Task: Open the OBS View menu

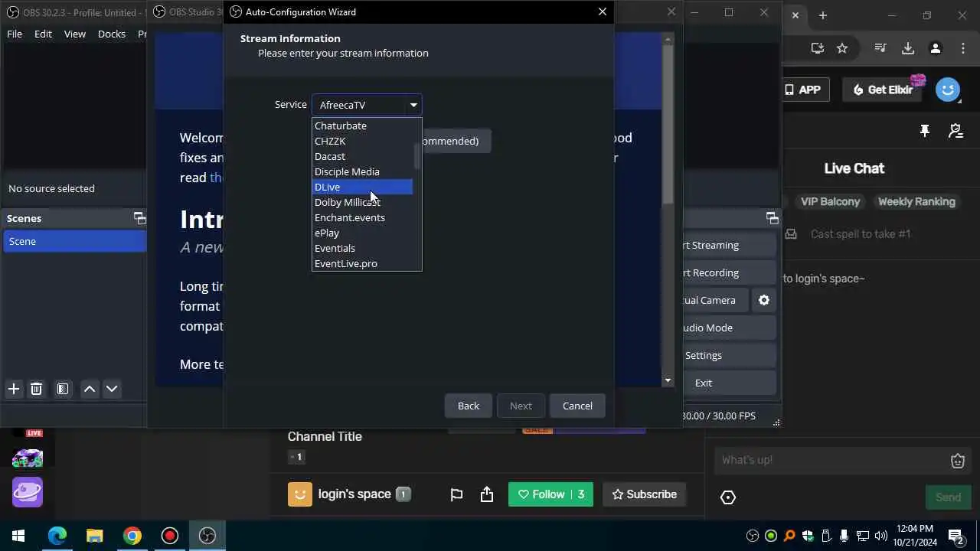Action: (x=75, y=34)
